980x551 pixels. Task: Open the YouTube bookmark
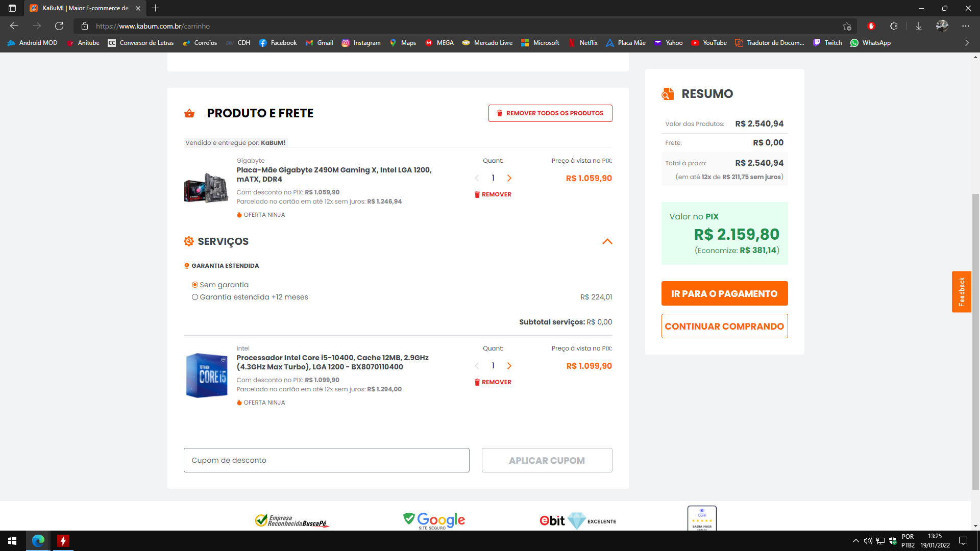pos(709,43)
